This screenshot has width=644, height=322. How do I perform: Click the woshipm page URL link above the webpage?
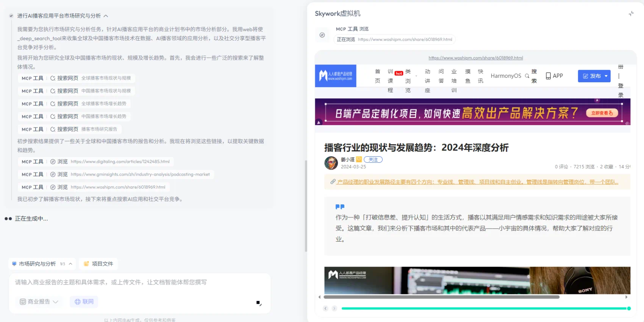(475, 58)
